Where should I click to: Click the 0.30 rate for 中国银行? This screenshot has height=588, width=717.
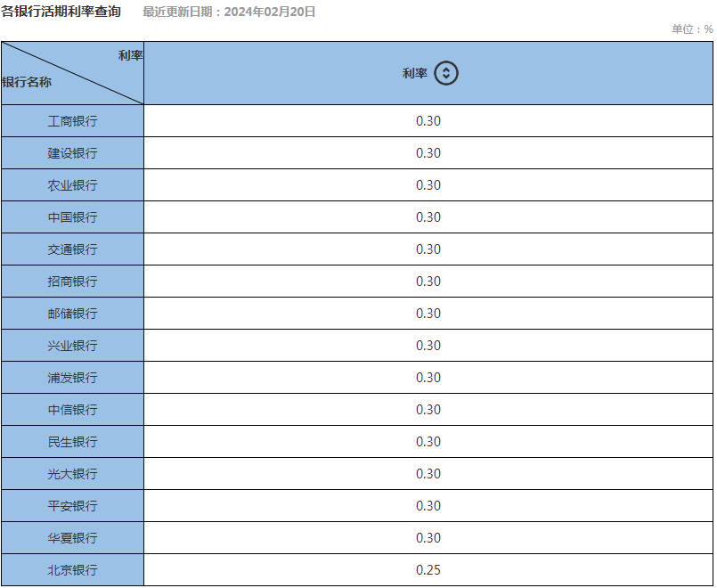pos(428,217)
